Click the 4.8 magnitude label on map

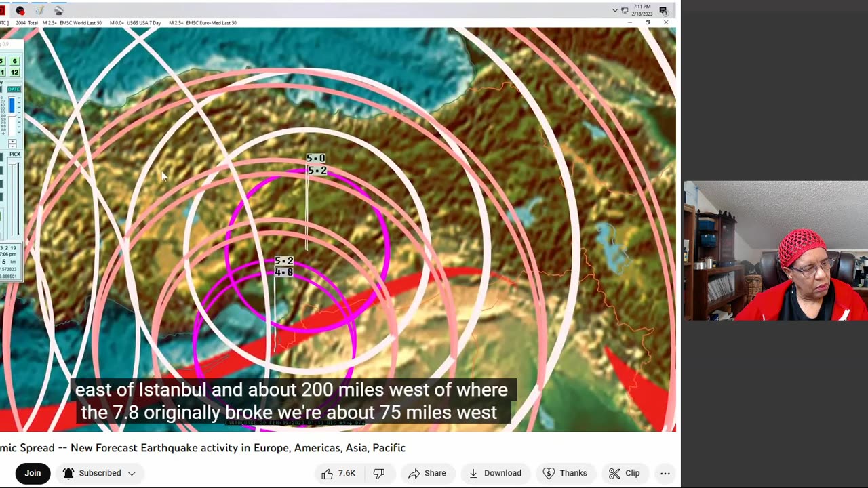284,272
